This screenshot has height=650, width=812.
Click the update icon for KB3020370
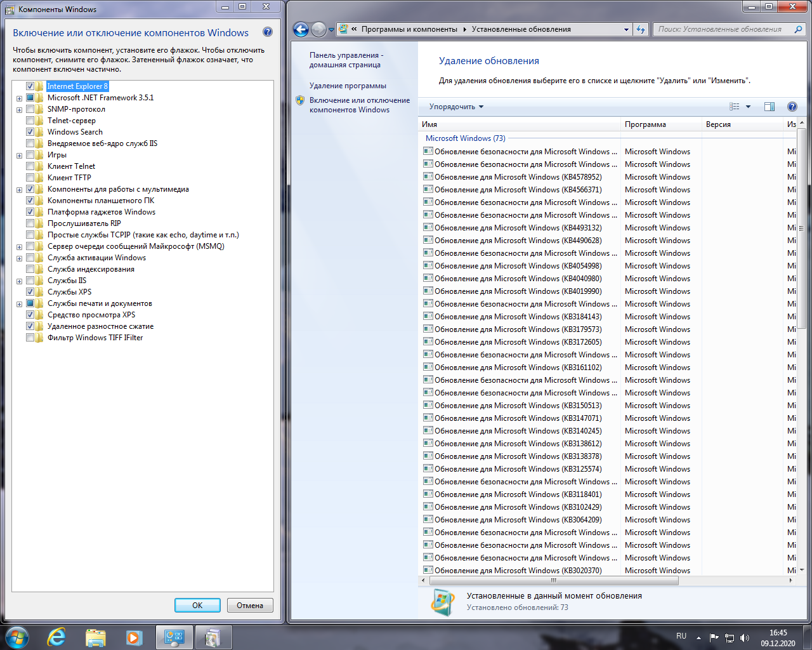pyautogui.click(x=428, y=570)
